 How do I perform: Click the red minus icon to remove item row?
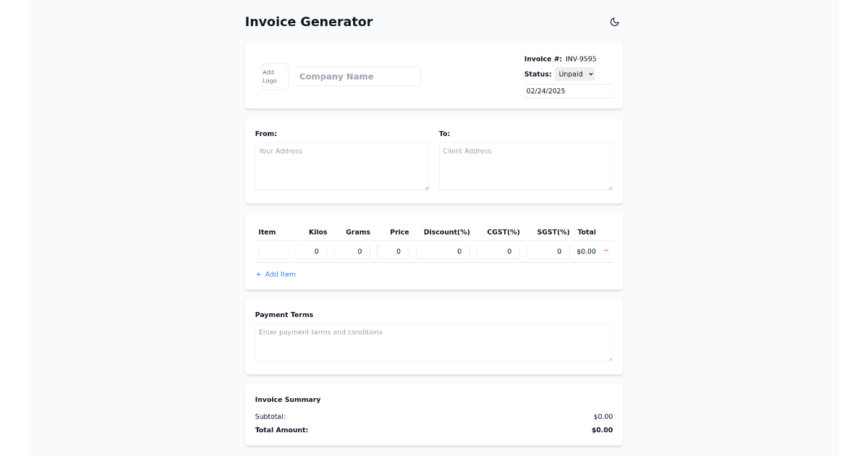click(607, 250)
